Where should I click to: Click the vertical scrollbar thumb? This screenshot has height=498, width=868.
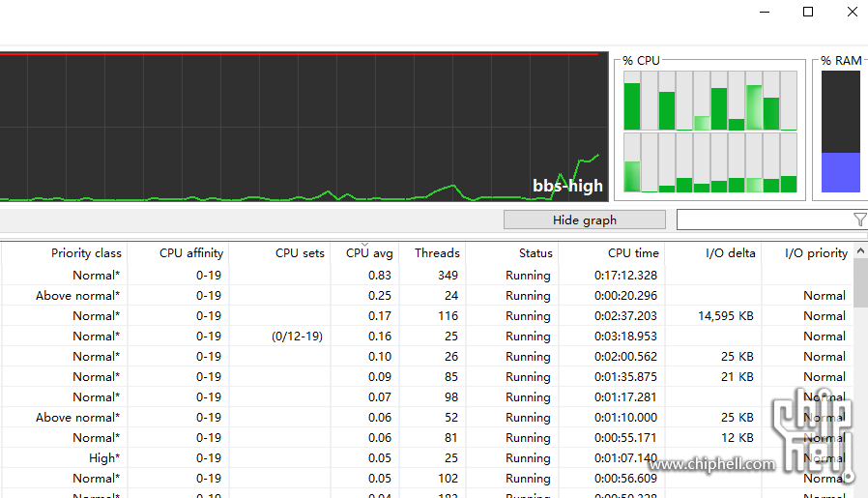pyautogui.click(x=861, y=282)
